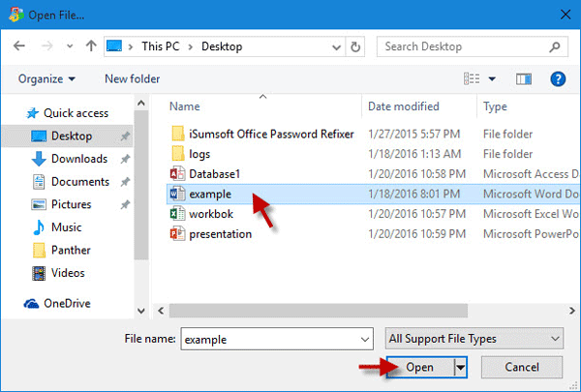The height and width of the screenshot is (392, 581).
Task: Click the date 1/20/2016 10:57 PM
Action: coord(416,214)
